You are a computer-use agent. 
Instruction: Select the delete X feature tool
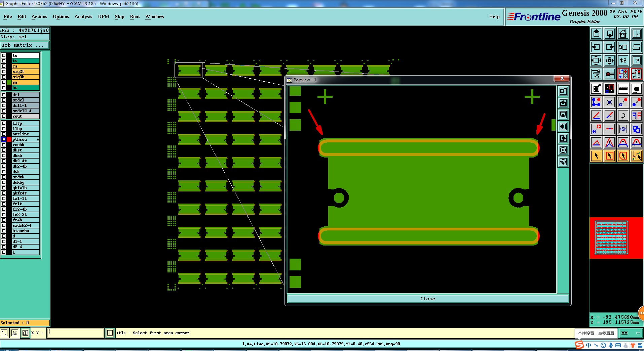(x=610, y=102)
